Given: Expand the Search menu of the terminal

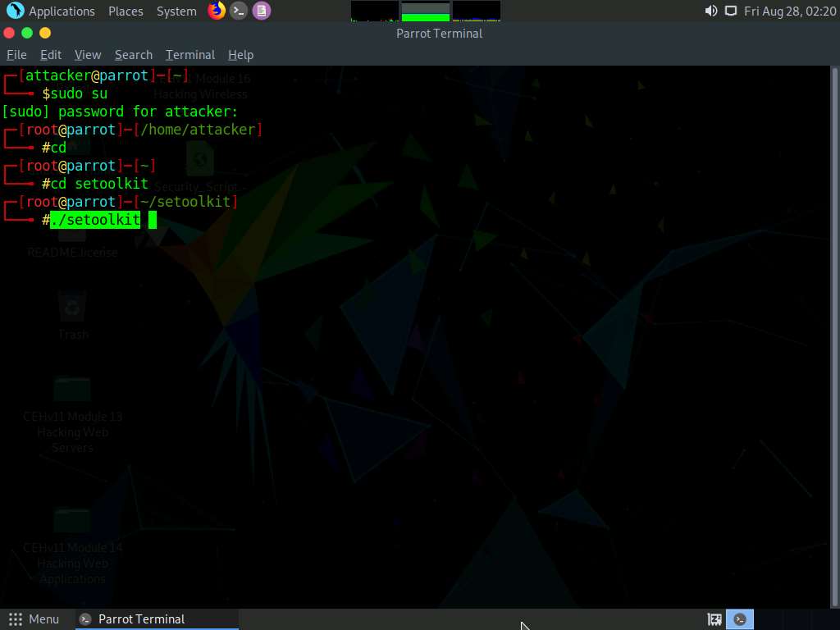Looking at the screenshot, I should 133,54.
